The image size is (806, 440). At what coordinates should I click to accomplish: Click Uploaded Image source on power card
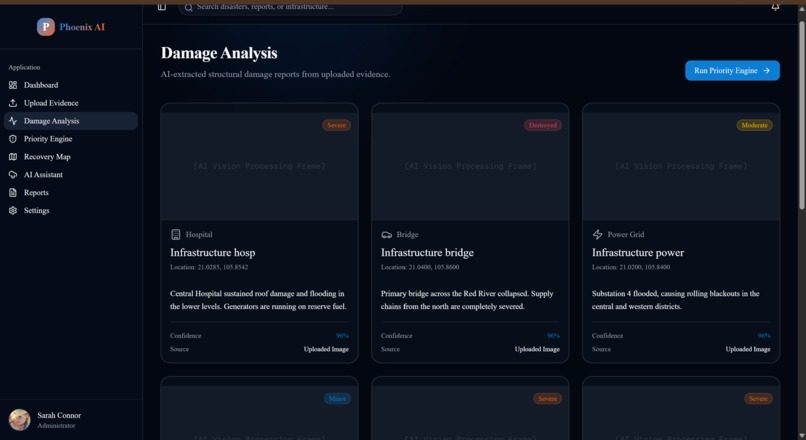pos(748,349)
